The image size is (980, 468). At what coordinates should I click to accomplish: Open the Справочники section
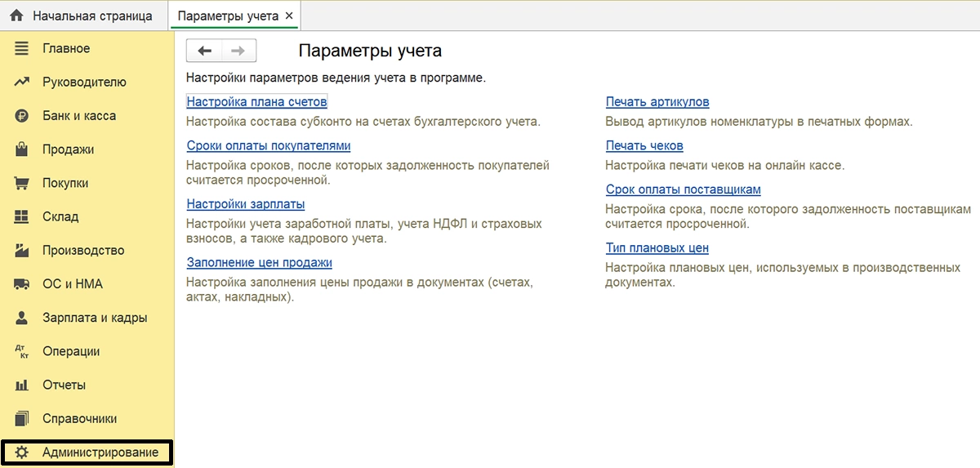(79, 418)
